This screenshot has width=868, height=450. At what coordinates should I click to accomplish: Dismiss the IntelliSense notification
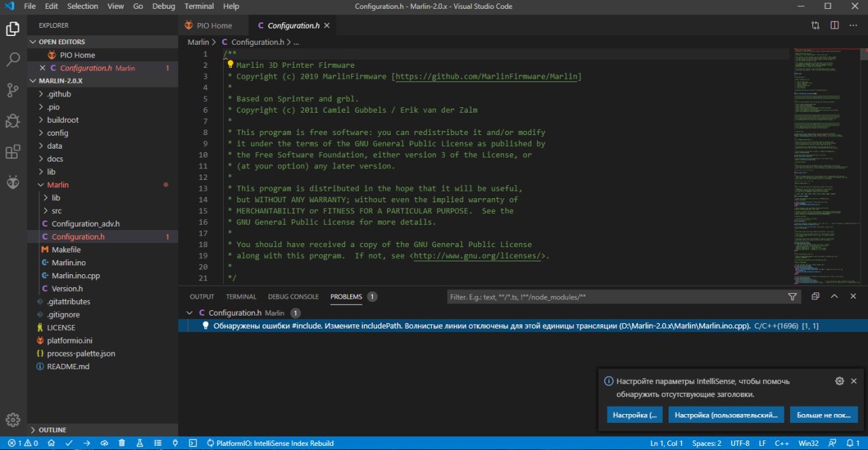click(854, 381)
